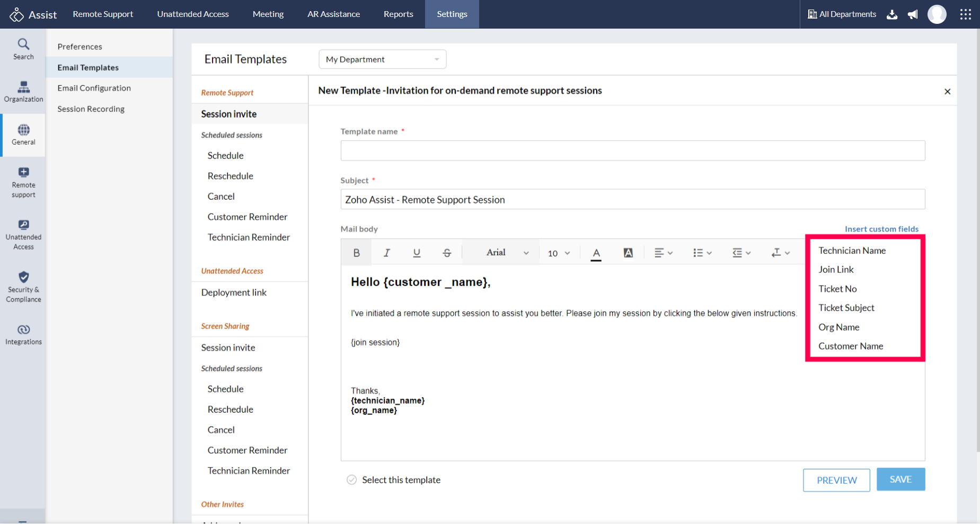Screen dimensions: 980x524
Task: Click the Zoho Assist logo icon
Action: tap(16, 14)
